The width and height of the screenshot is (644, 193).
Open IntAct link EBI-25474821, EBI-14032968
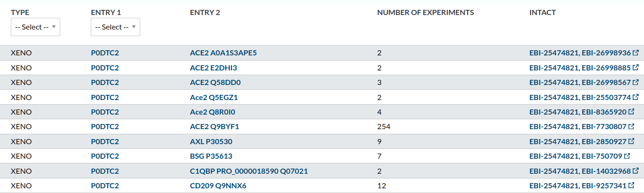(x=580, y=171)
